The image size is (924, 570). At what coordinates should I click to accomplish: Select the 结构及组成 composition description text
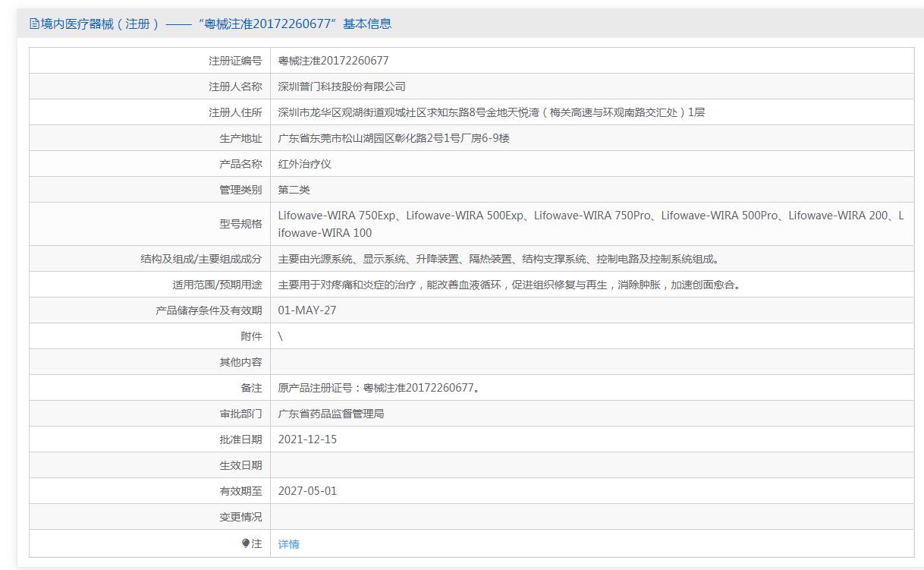pyautogui.click(x=498, y=259)
